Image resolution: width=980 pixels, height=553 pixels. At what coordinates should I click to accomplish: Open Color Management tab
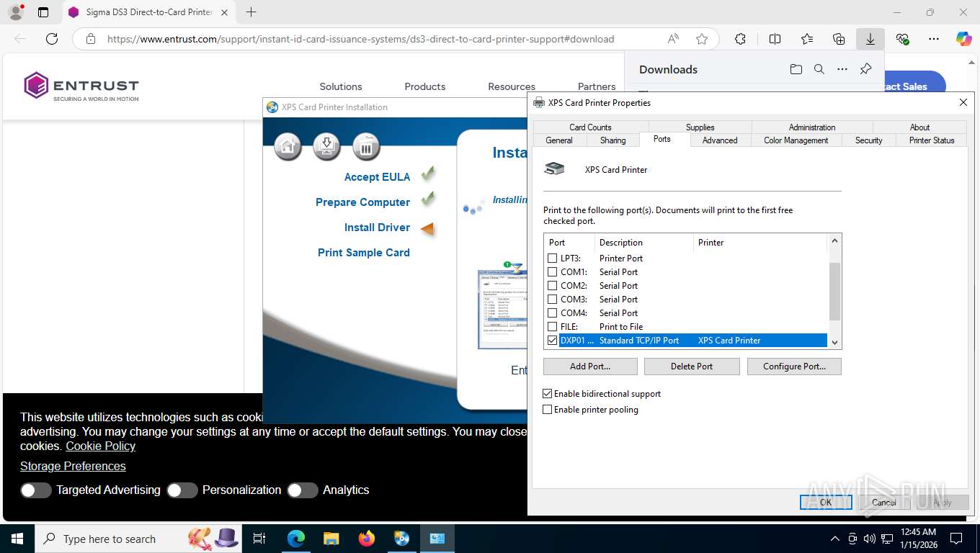pos(796,140)
